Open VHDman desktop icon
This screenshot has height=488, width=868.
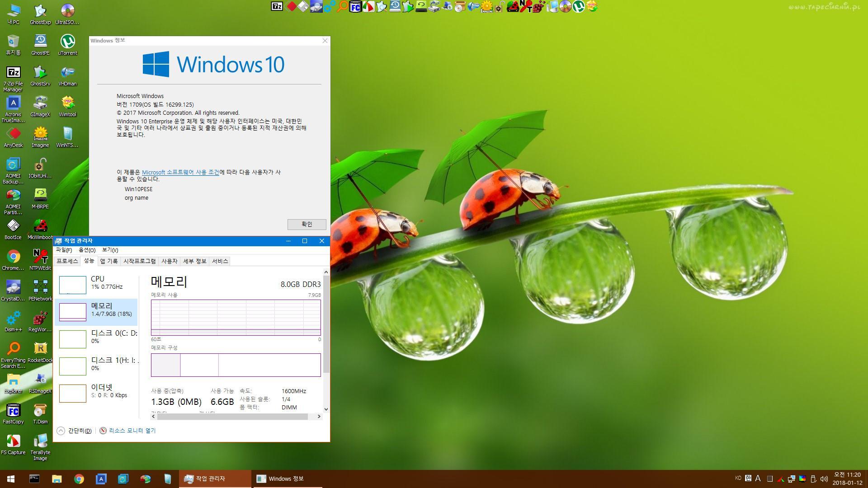pos(67,75)
